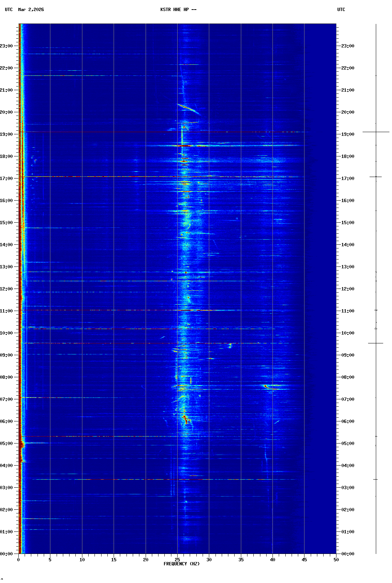Image resolution: width=392 pixels, height=583 pixels.
Task: Click the 40 tick label on frequency axis
Action: pyautogui.click(x=272, y=560)
